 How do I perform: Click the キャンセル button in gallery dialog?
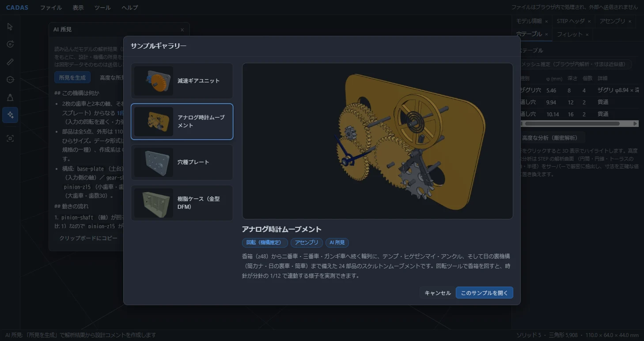point(438,293)
